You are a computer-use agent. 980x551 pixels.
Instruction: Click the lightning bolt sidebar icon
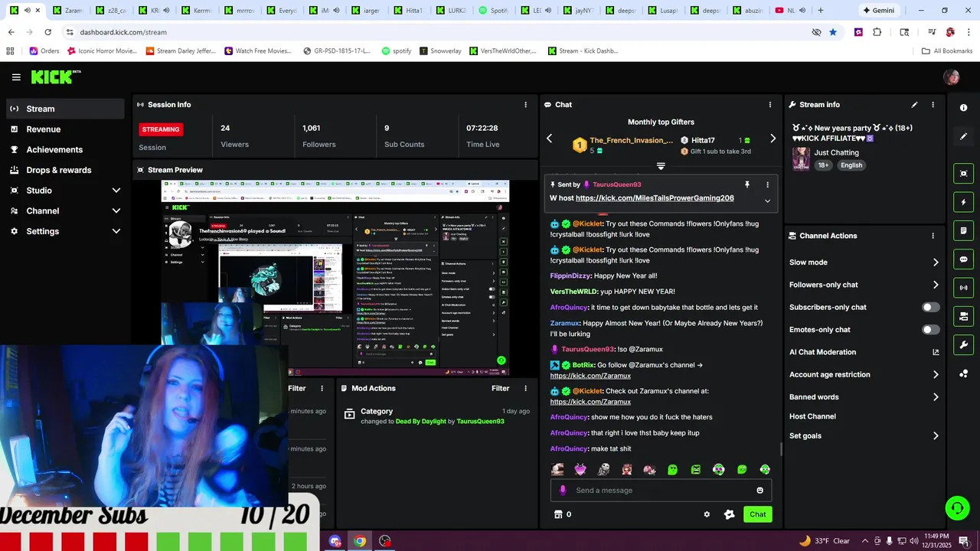point(964,202)
